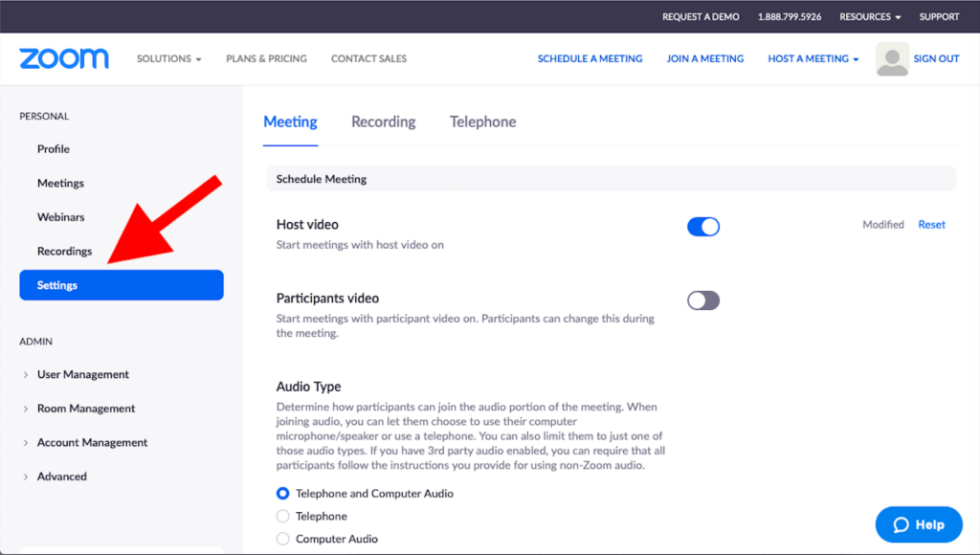Click the Help chat button
The width and height of the screenshot is (980, 555).
919,524
